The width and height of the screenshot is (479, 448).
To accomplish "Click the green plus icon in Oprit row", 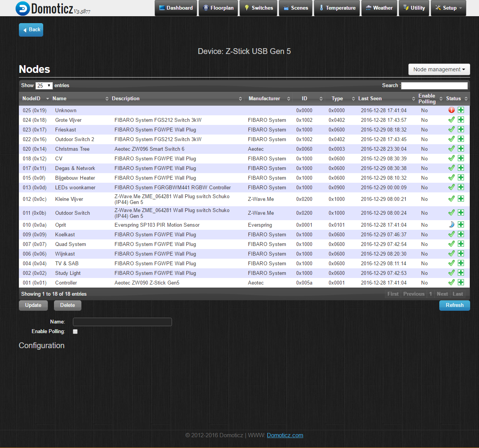I will click(x=461, y=225).
